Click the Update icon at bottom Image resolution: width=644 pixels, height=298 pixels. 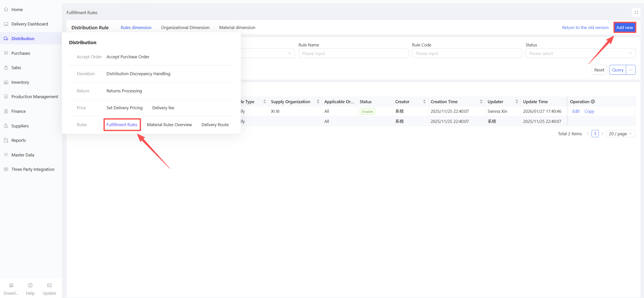point(49,285)
